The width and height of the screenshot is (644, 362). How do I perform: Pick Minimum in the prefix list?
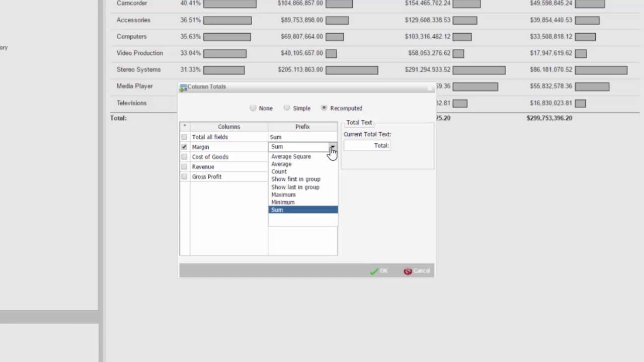click(303, 202)
